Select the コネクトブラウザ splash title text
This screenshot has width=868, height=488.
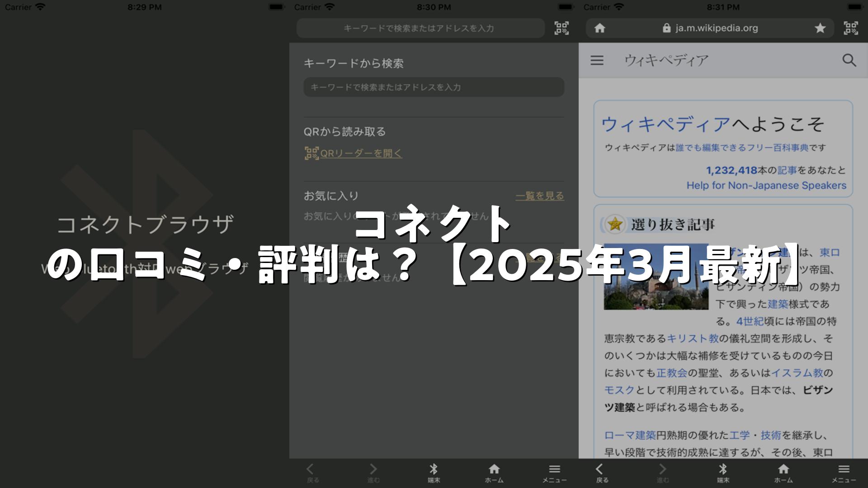point(145,225)
